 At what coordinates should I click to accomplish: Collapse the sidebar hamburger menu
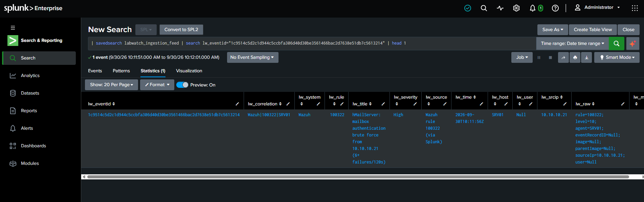coord(13,28)
